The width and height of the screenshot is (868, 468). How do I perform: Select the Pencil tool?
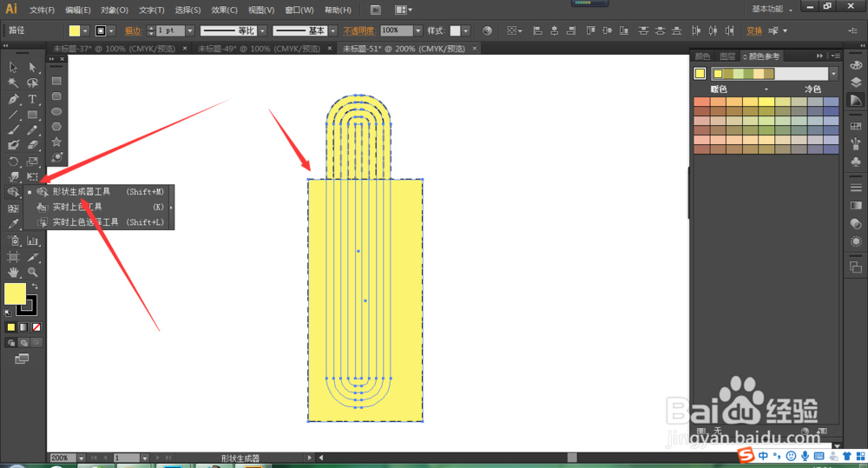[32, 130]
